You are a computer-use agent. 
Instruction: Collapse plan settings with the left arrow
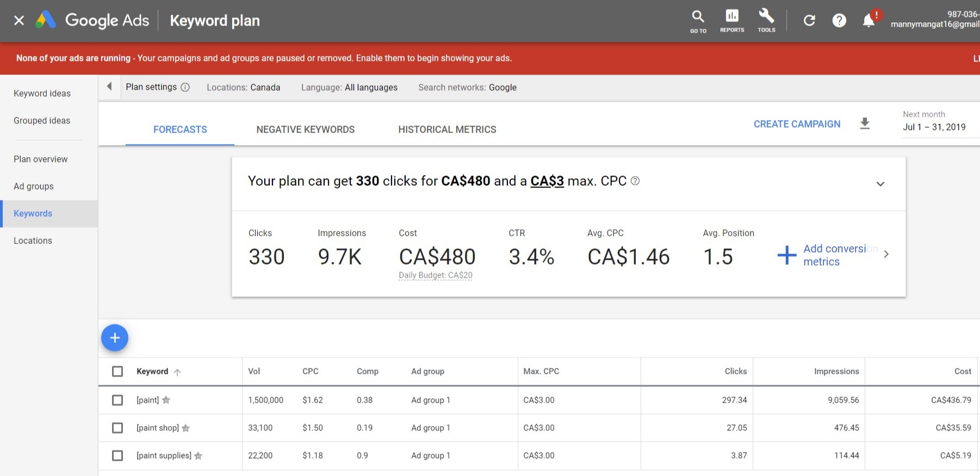tap(109, 86)
